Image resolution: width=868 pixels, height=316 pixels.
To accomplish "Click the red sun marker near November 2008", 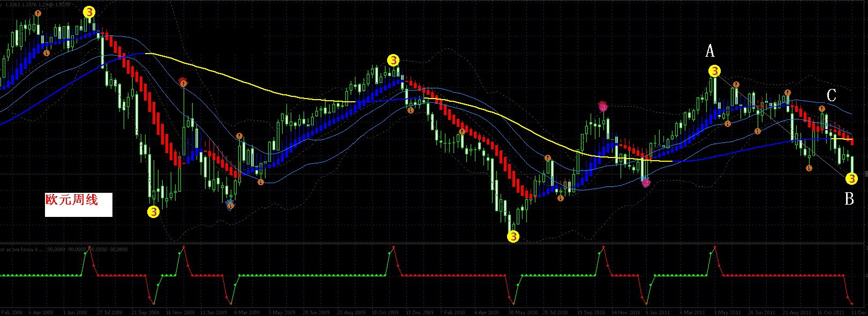I will click(x=183, y=81).
